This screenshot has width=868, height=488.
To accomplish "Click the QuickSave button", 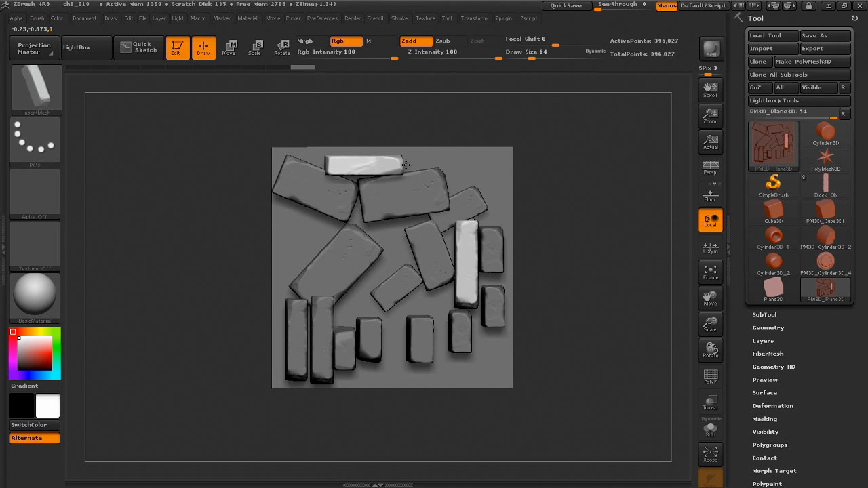I will (x=565, y=5).
